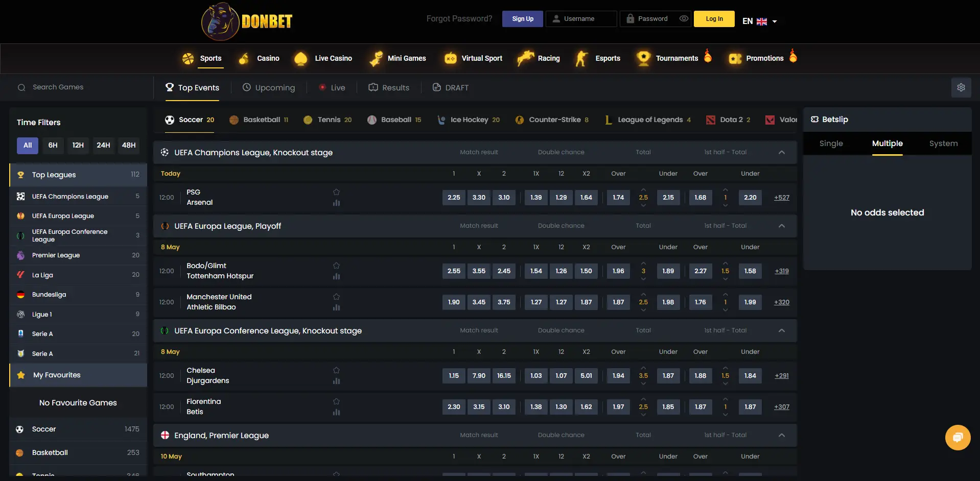Click the Betslip ticket icon

pyautogui.click(x=814, y=119)
